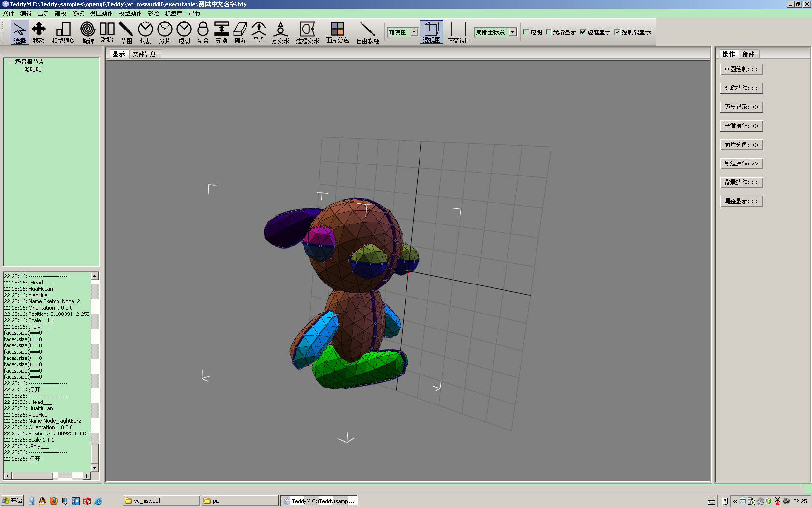Click the log horizontal scroll-right arrow
The image size is (812, 508).
(x=87, y=476)
